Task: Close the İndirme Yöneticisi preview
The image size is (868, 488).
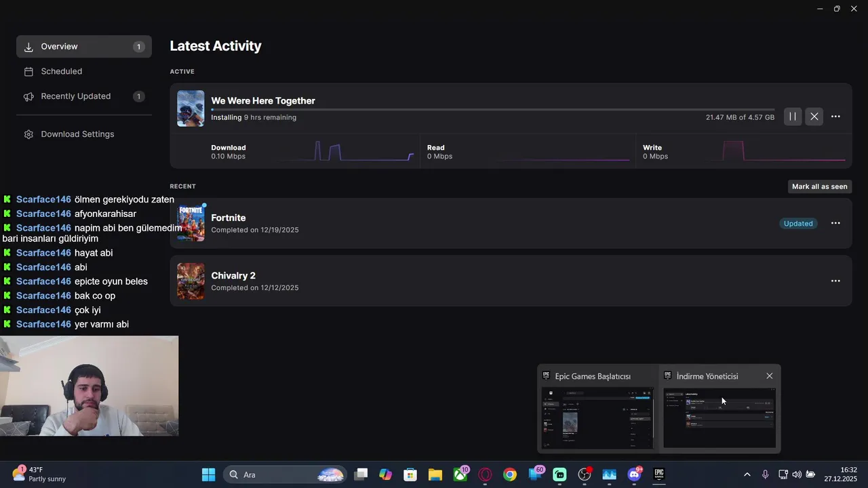Action: tap(769, 376)
